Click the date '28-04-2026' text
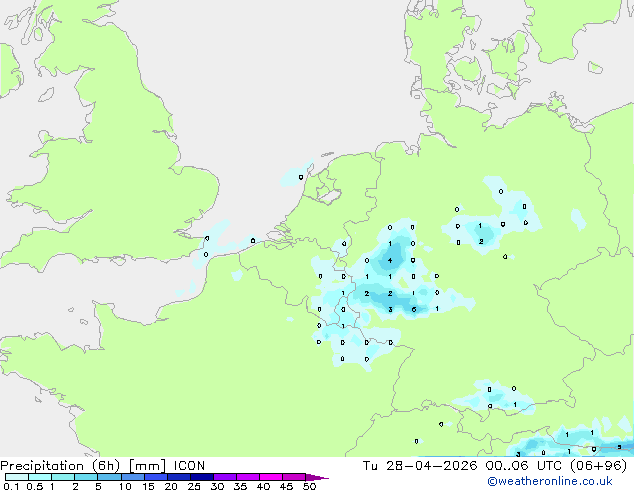This screenshot has width=634, height=490. pyautogui.click(x=431, y=466)
